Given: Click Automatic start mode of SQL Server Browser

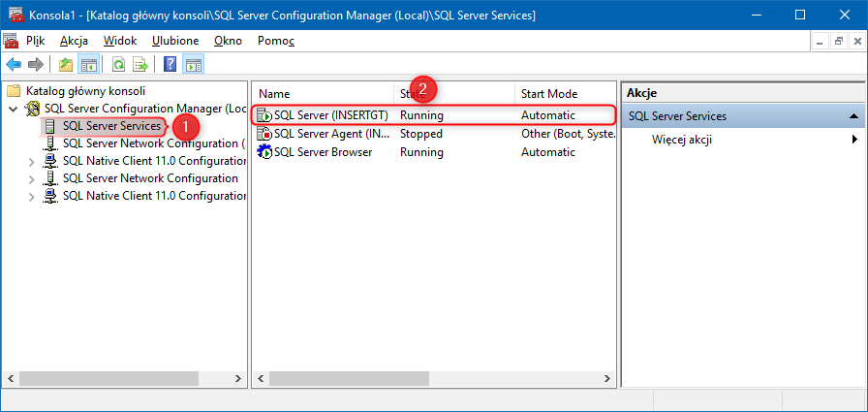Looking at the screenshot, I should coord(548,152).
